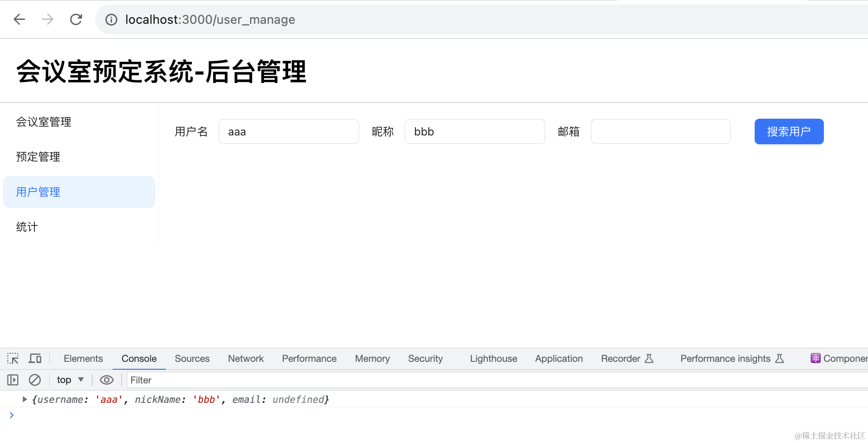Click the 搜索用户 button
868x443 pixels.
789,131
